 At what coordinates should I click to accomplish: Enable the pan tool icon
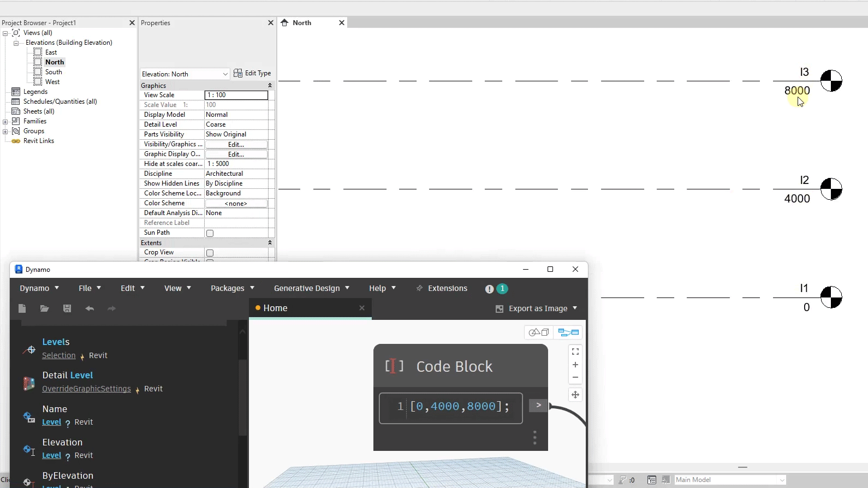click(x=575, y=395)
